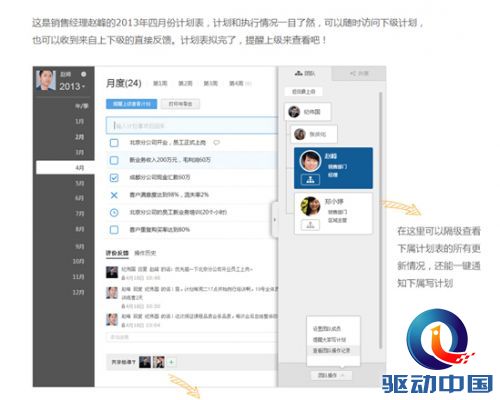The width and height of the screenshot is (500, 400).
Task: Click the circular badge icon beside user name in sidebar
Action: [x=84, y=74]
